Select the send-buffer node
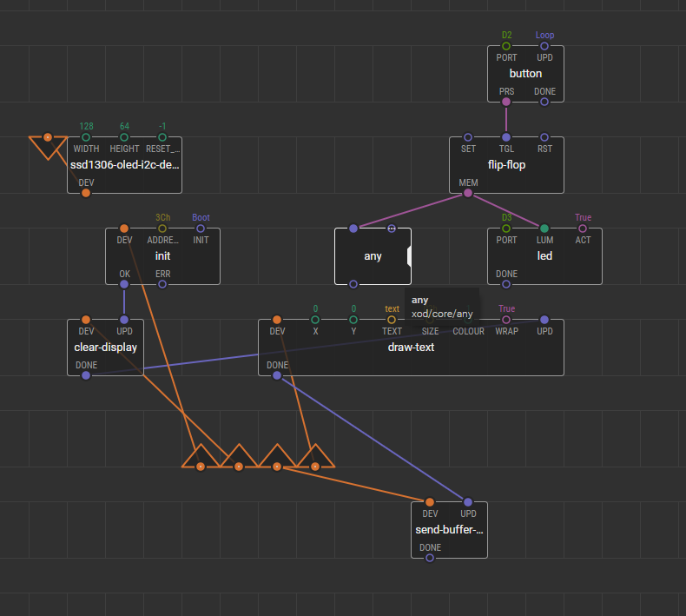This screenshot has height=616, width=686. [x=449, y=530]
